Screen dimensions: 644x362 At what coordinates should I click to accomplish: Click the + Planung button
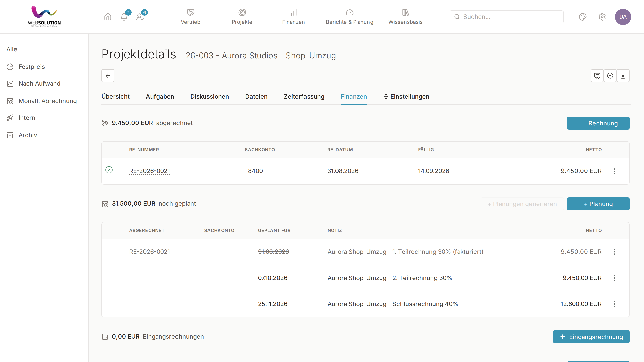(598, 204)
